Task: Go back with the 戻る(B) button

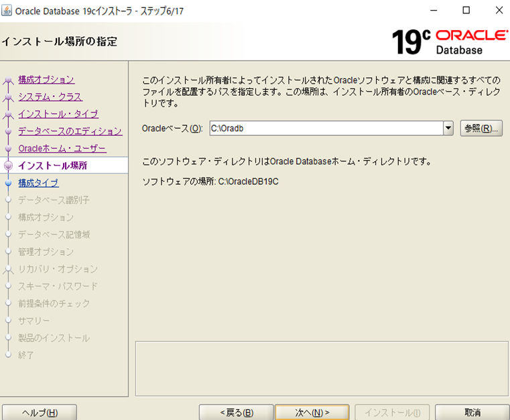Action: click(x=236, y=413)
